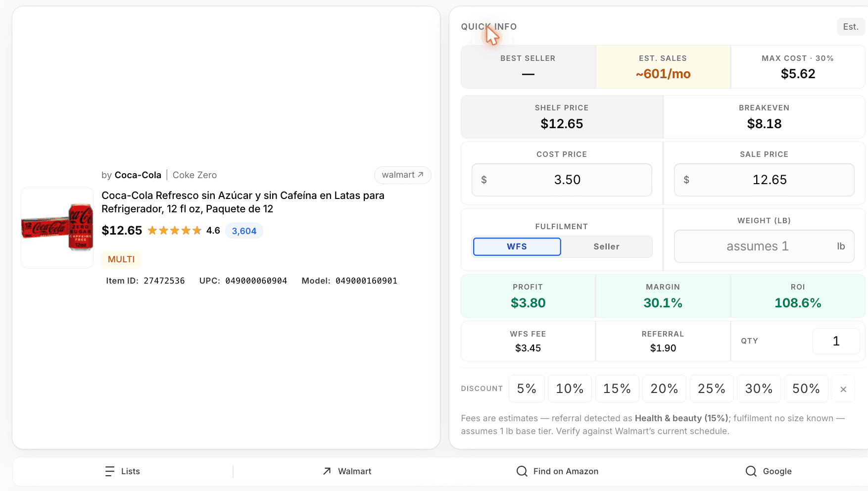Click the Referral $1.90 value
868x491 pixels.
tap(663, 348)
